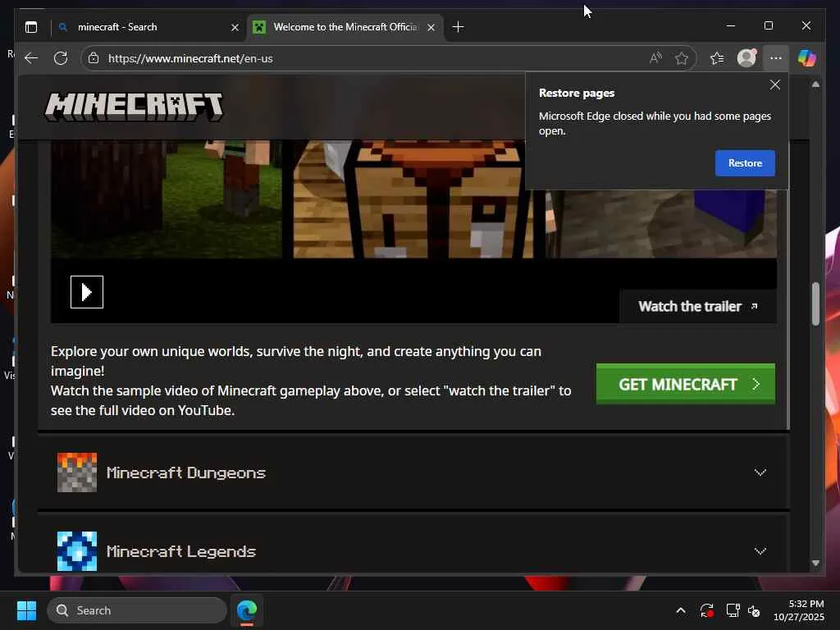Open a new tab with plus button
Screen dimensions: 840x630
(x=458, y=27)
